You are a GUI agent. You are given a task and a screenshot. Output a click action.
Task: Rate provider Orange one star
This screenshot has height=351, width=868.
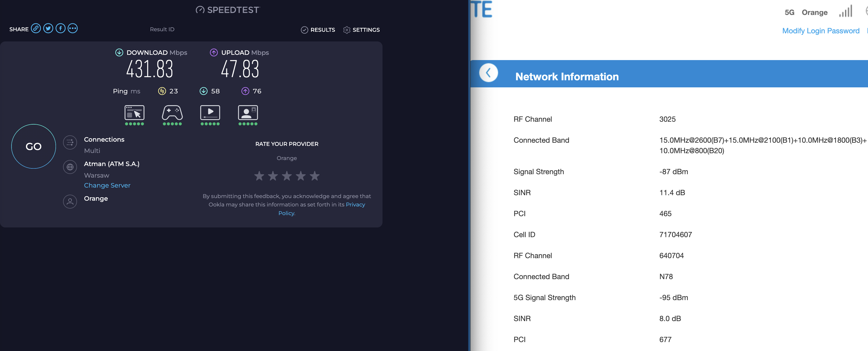click(259, 176)
